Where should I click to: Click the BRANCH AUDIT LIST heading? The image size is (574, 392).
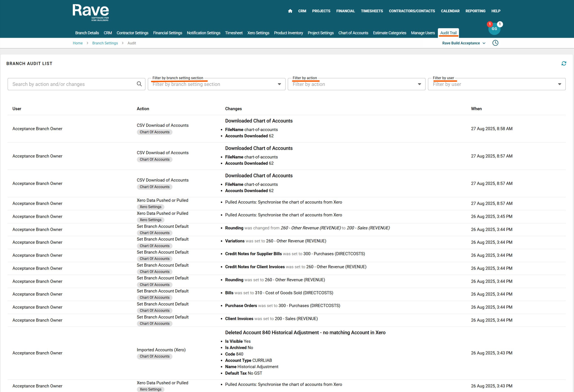(x=29, y=64)
